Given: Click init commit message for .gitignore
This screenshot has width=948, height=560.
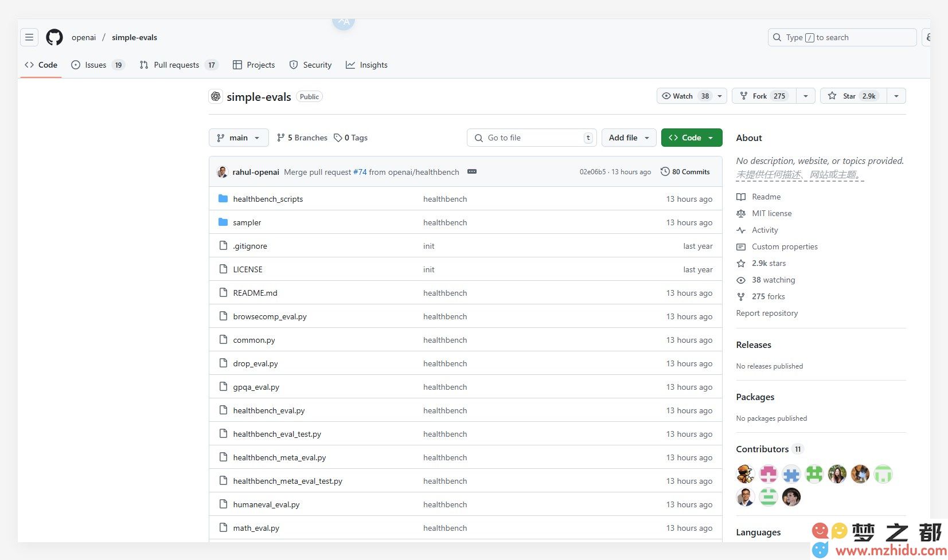Looking at the screenshot, I should 429,246.
